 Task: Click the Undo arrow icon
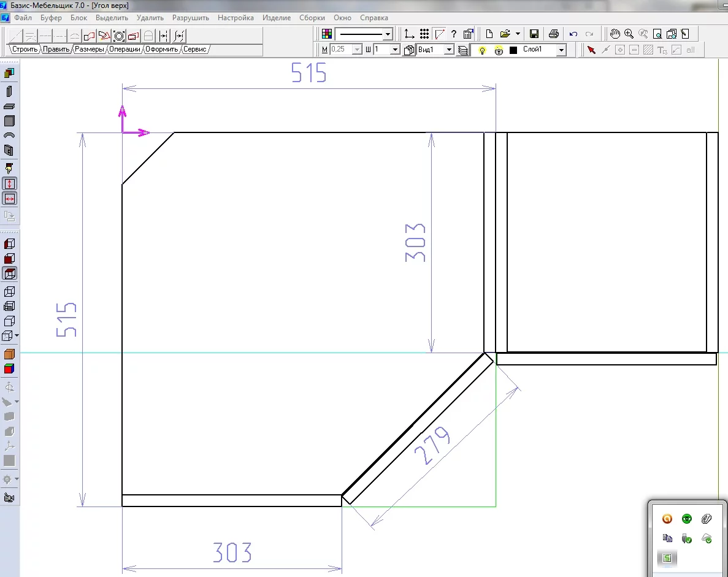(573, 34)
